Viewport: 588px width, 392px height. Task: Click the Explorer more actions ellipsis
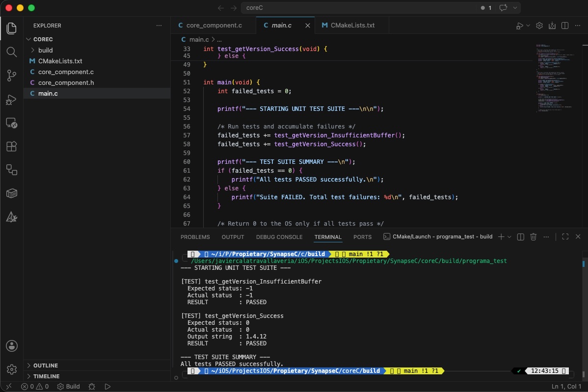point(159,26)
